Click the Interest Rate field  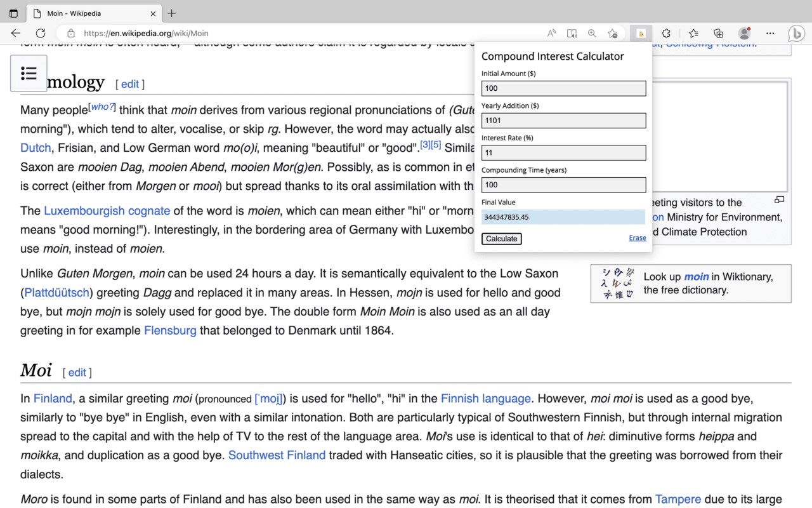click(x=563, y=152)
